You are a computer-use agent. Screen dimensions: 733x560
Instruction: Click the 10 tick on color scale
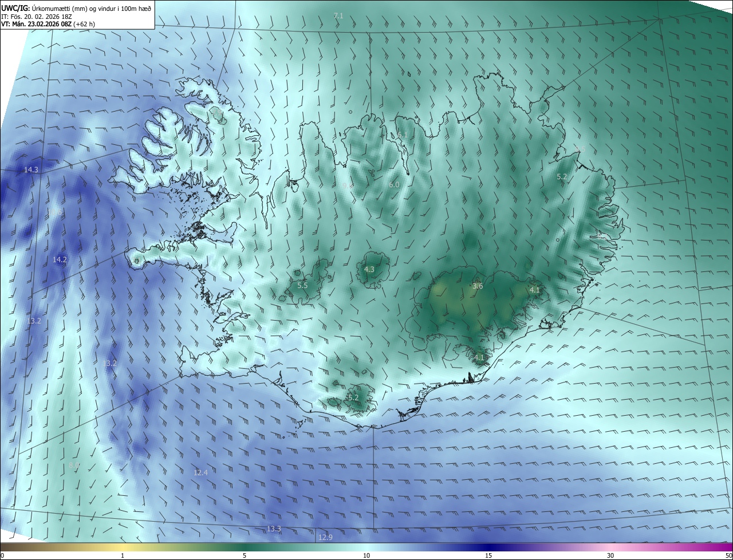point(366,555)
